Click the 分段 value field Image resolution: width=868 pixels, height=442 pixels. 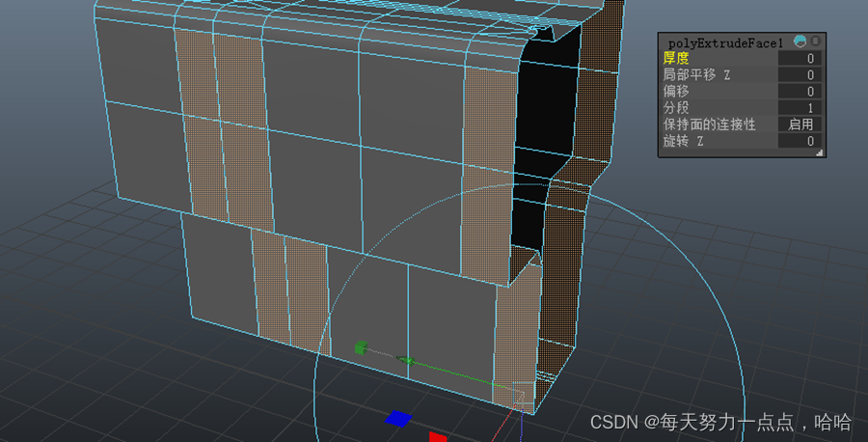pos(800,108)
